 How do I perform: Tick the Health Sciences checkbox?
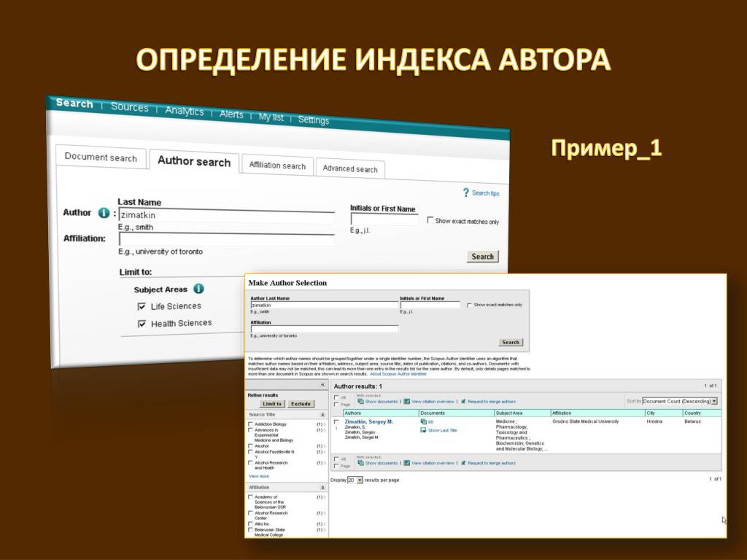142,324
